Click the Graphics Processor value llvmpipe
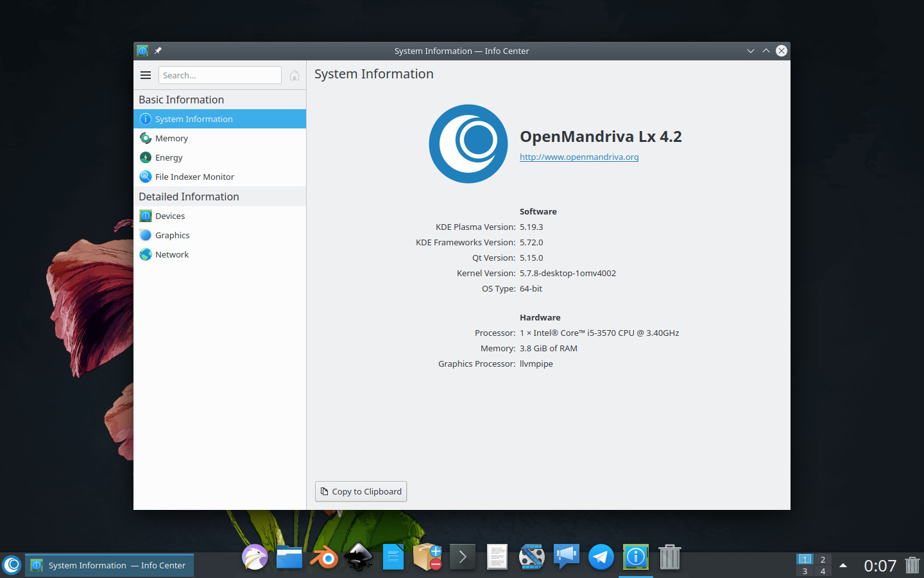The image size is (924, 578). 536,363
